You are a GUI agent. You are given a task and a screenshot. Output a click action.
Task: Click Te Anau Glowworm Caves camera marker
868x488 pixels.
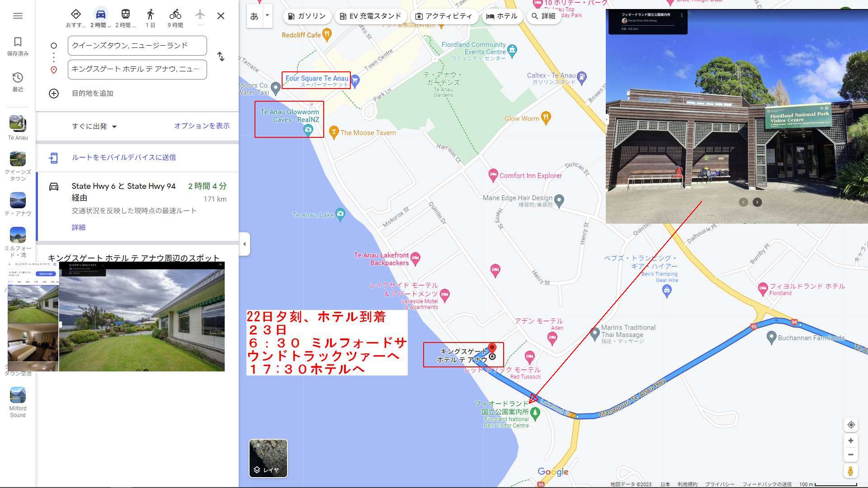[308, 130]
